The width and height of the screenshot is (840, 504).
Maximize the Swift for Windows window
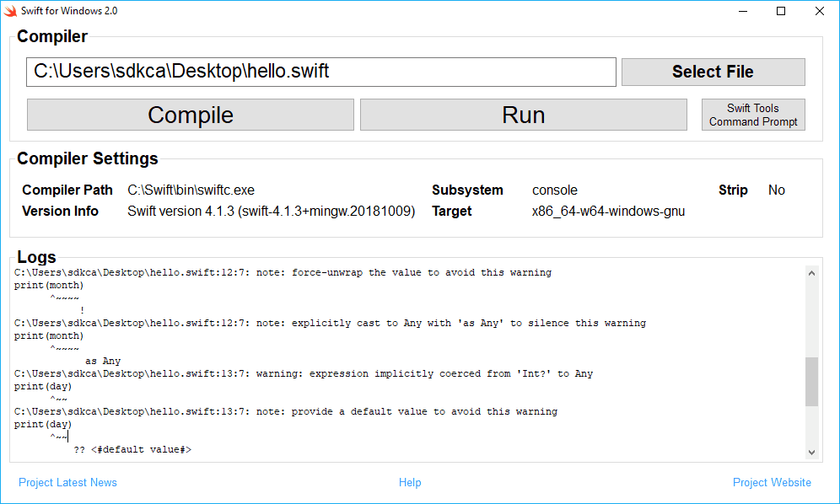781,11
